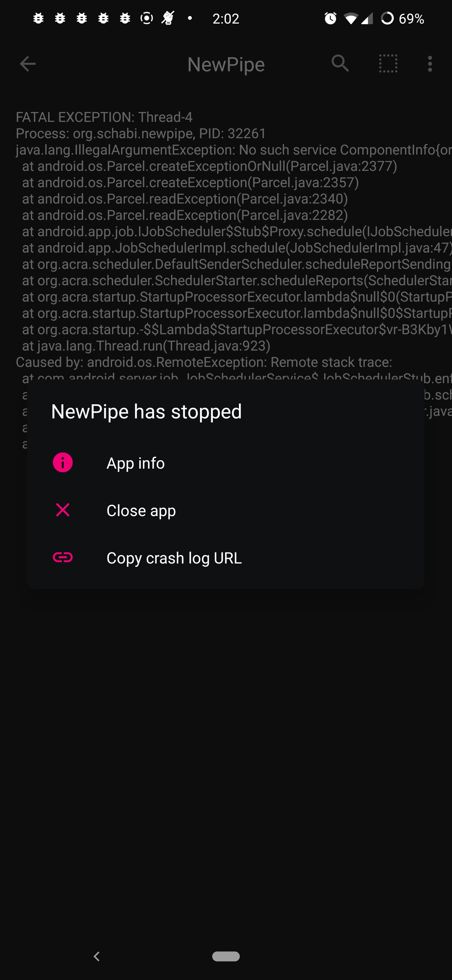Tap the leftmost bug icon in the status bar
This screenshot has width=452, height=980.
tap(39, 18)
